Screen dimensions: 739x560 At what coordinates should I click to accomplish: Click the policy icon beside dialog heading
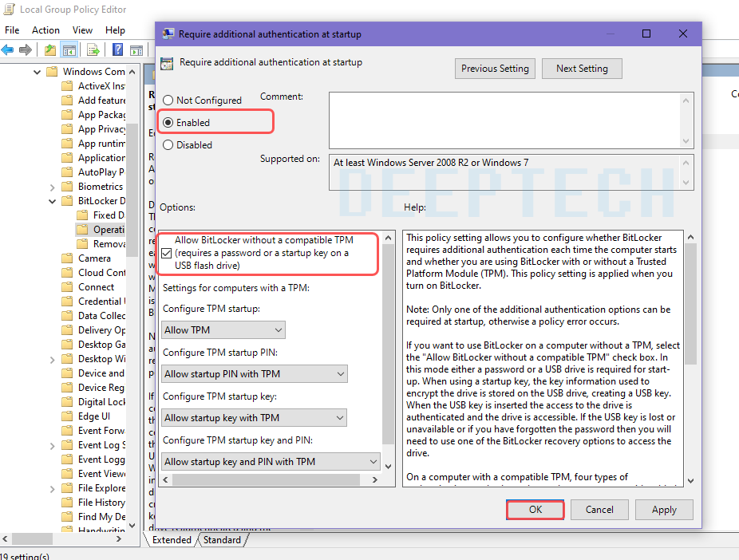click(x=167, y=63)
